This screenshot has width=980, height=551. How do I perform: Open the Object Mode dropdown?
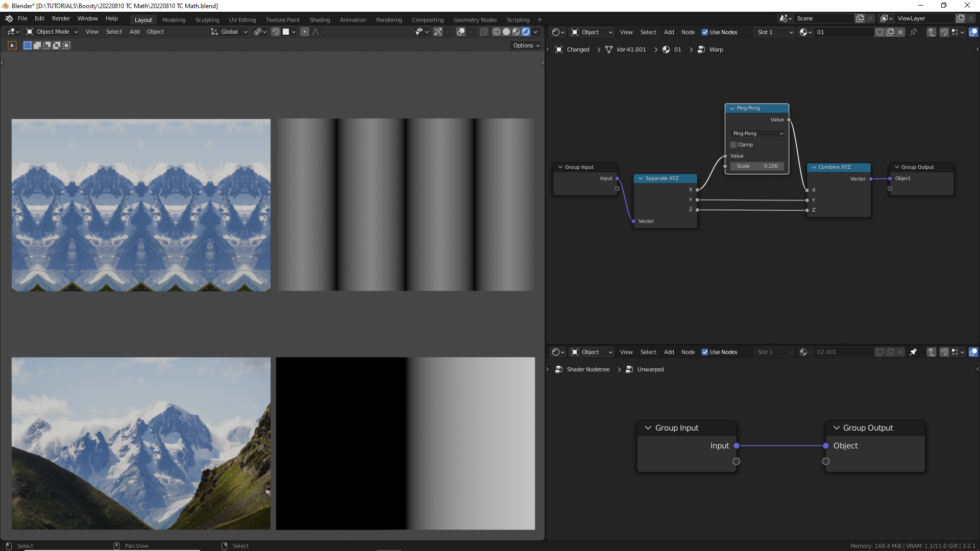tap(52, 32)
